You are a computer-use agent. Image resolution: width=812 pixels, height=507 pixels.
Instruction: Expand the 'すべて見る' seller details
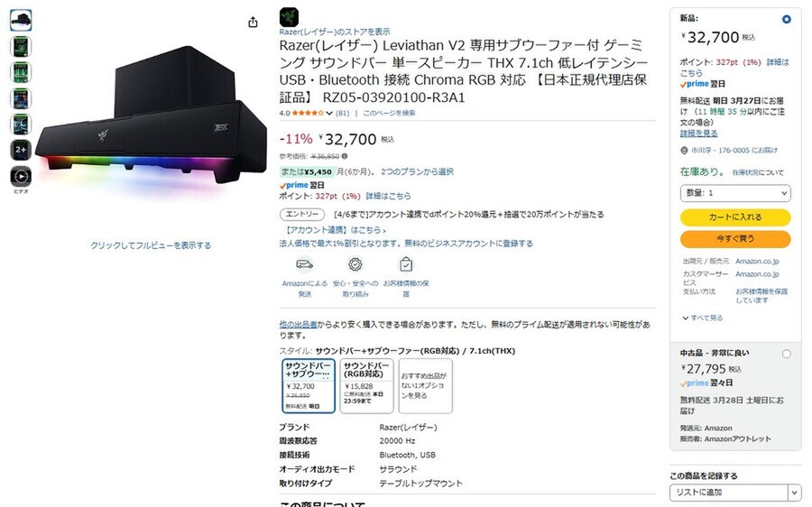(703, 318)
